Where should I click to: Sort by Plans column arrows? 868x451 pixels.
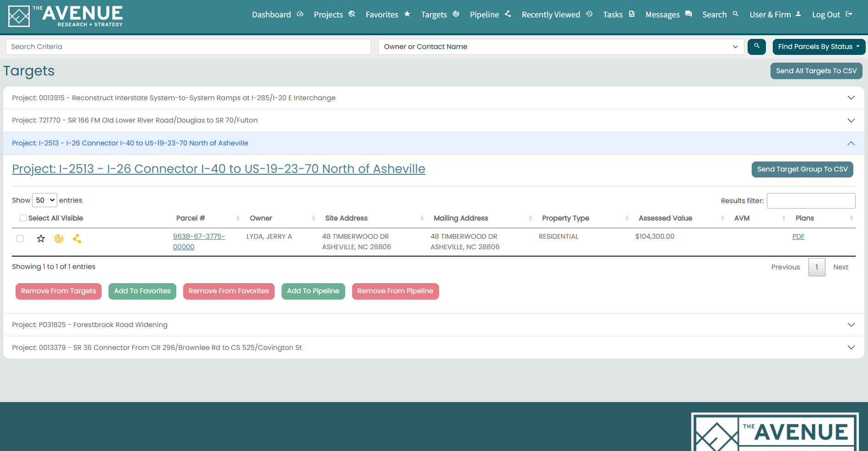[852, 218]
